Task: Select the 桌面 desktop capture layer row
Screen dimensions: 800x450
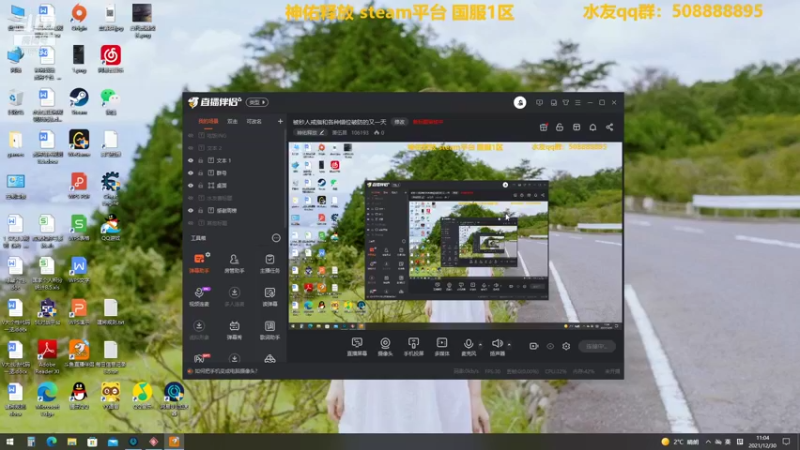Action: pos(235,185)
